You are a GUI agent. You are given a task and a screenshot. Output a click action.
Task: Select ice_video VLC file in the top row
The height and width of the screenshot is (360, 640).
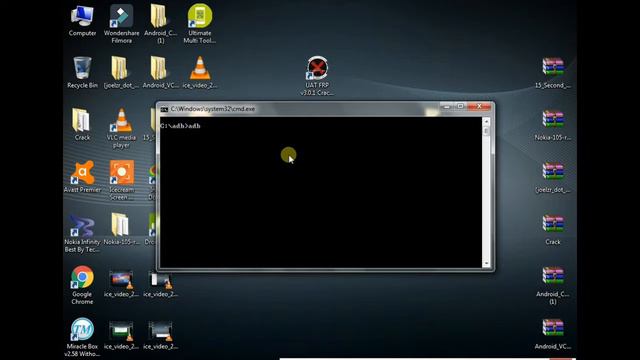click(x=200, y=73)
